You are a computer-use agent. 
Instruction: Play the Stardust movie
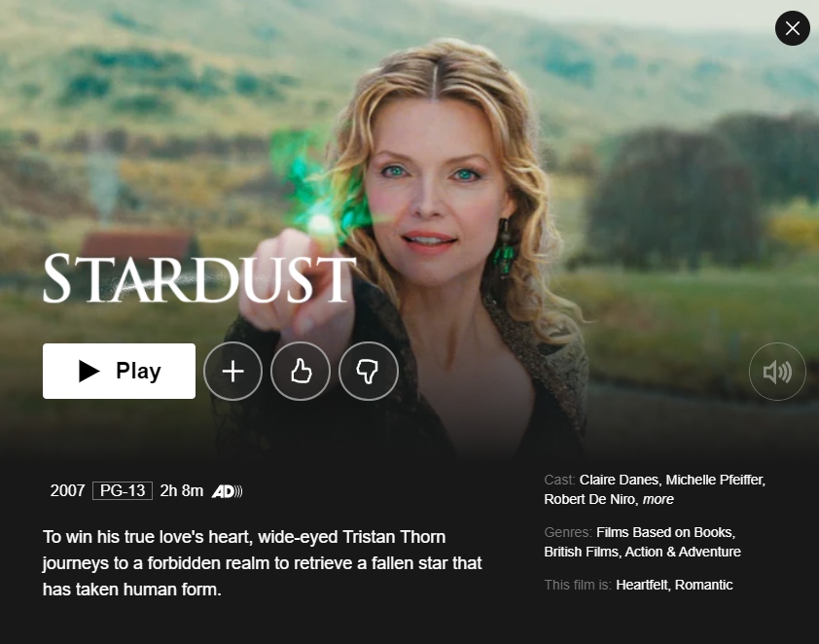tap(119, 371)
